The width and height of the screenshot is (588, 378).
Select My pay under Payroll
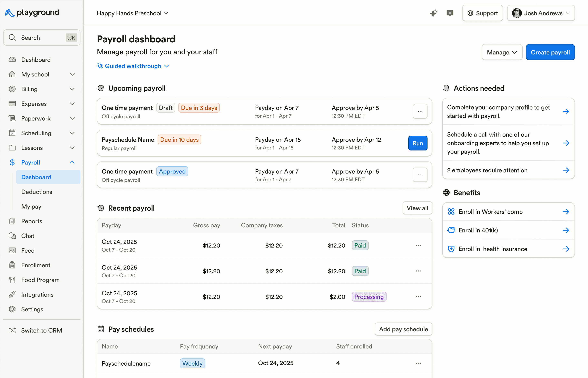(31, 206)
